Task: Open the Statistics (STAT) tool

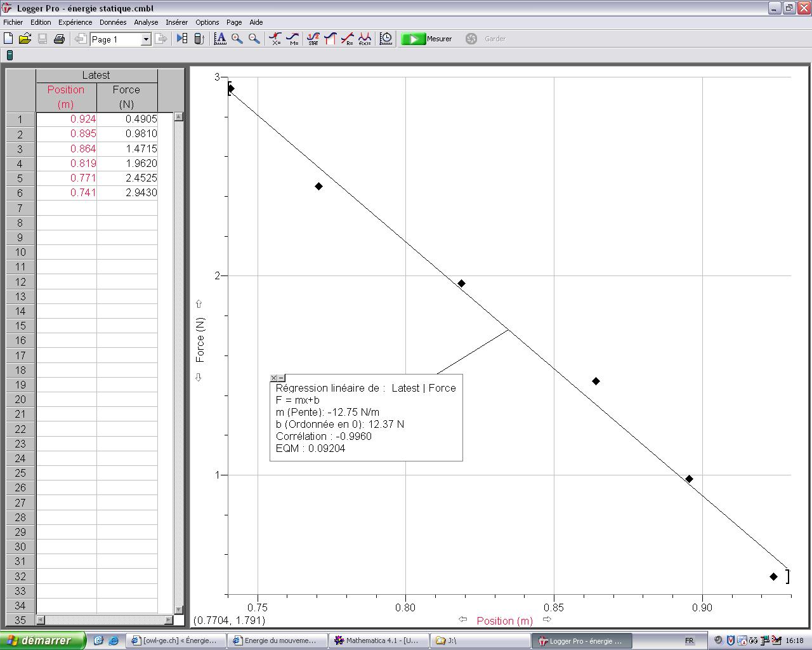Action: click(313, 39)
